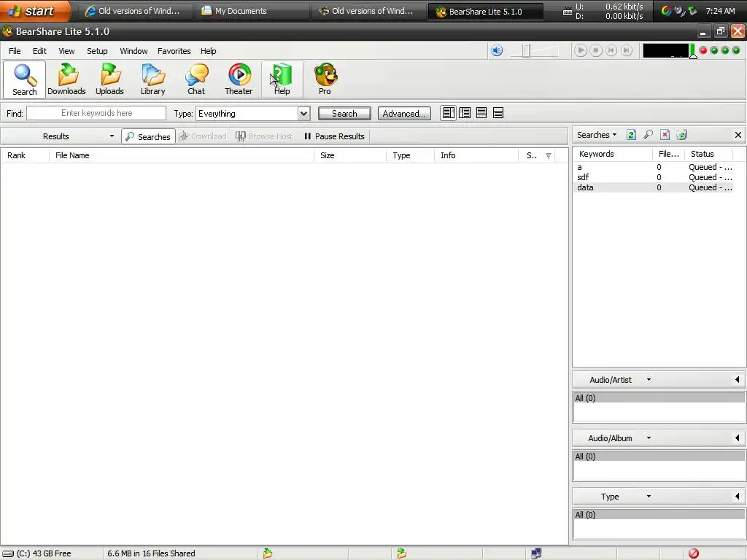Select the second results layout icon
Image resolution: width=747 pixels, height=560 pixels.
tap(465, 113)
